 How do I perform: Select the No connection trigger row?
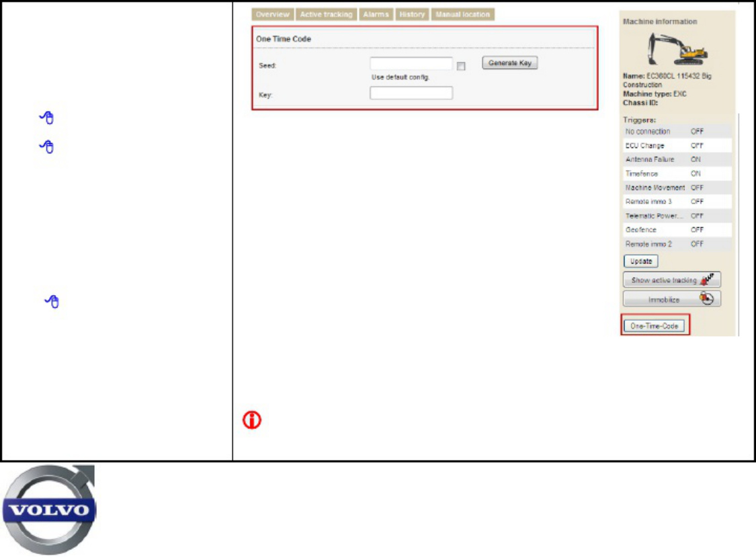click(x=677, y=131)
